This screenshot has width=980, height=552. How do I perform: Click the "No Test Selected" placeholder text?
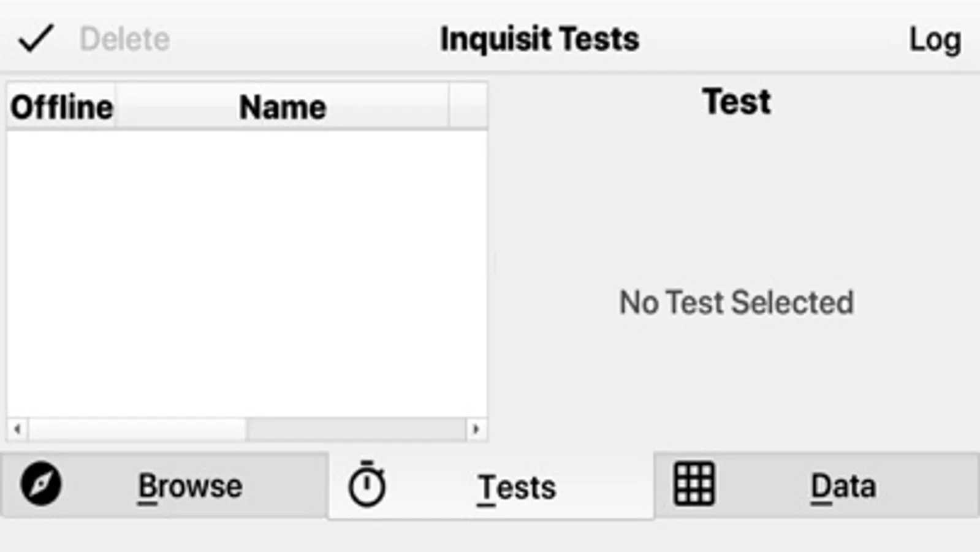coord(736,302)
